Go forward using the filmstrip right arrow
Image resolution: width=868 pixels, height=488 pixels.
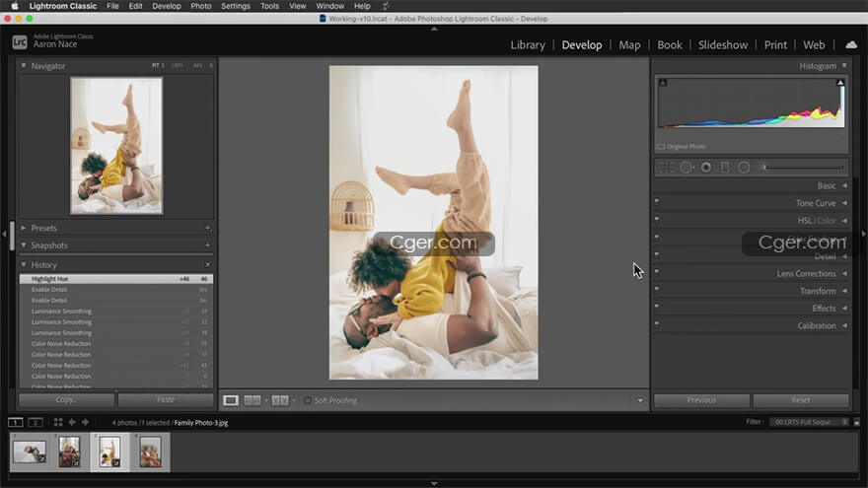[x=85, y=422]
